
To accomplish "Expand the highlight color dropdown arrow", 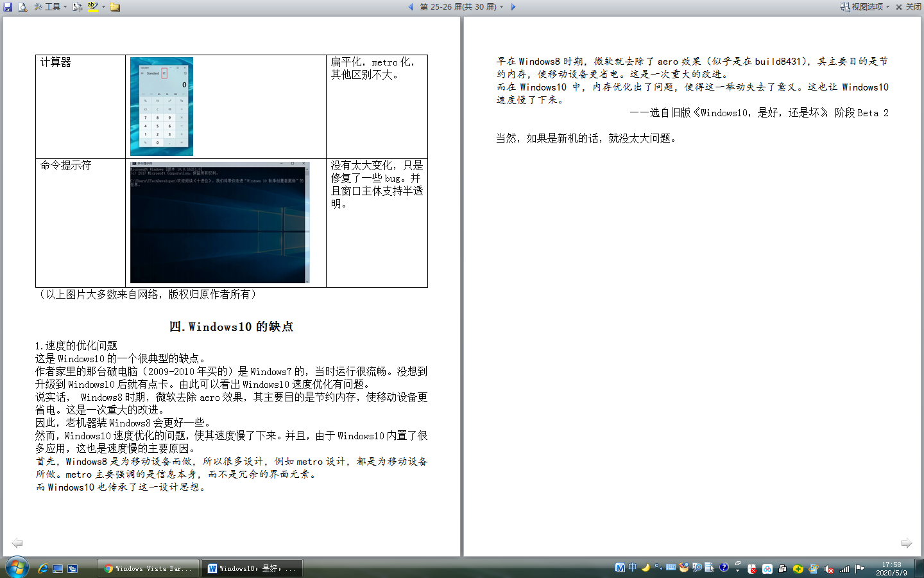I will (103, 7).
